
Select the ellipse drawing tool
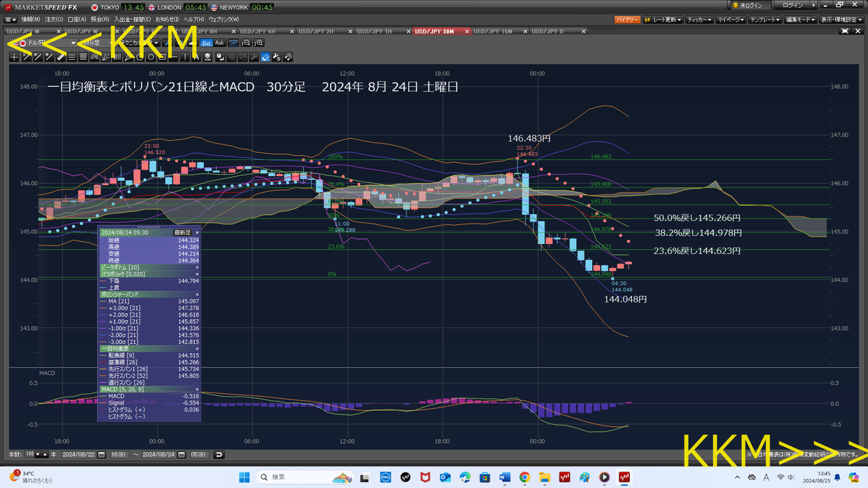coord(151,57)
